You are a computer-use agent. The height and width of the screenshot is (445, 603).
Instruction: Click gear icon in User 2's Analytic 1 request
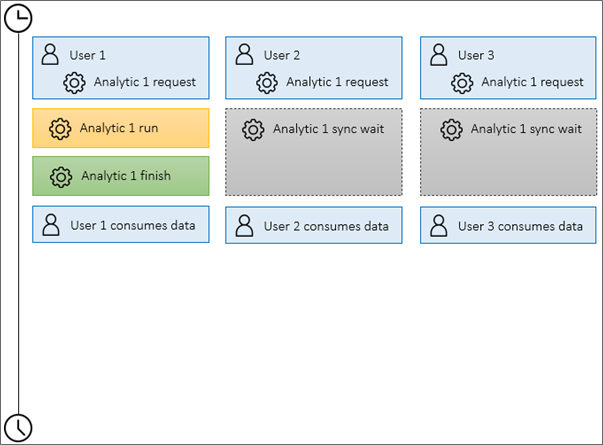[269, 83]
